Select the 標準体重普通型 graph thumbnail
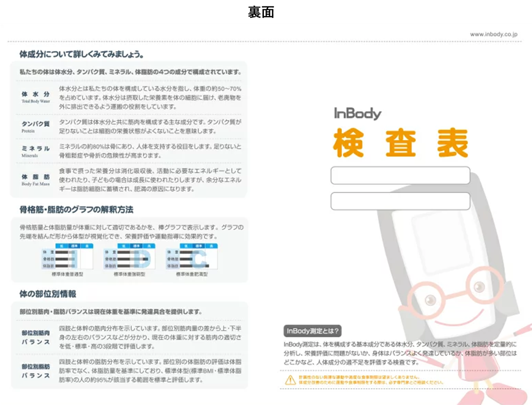 pos(67,256)
